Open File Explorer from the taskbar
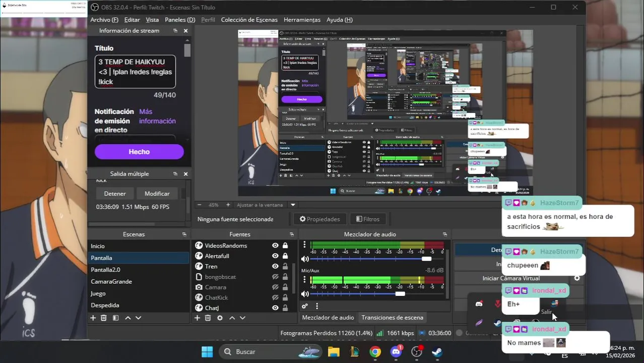 (x=334, y=352)
